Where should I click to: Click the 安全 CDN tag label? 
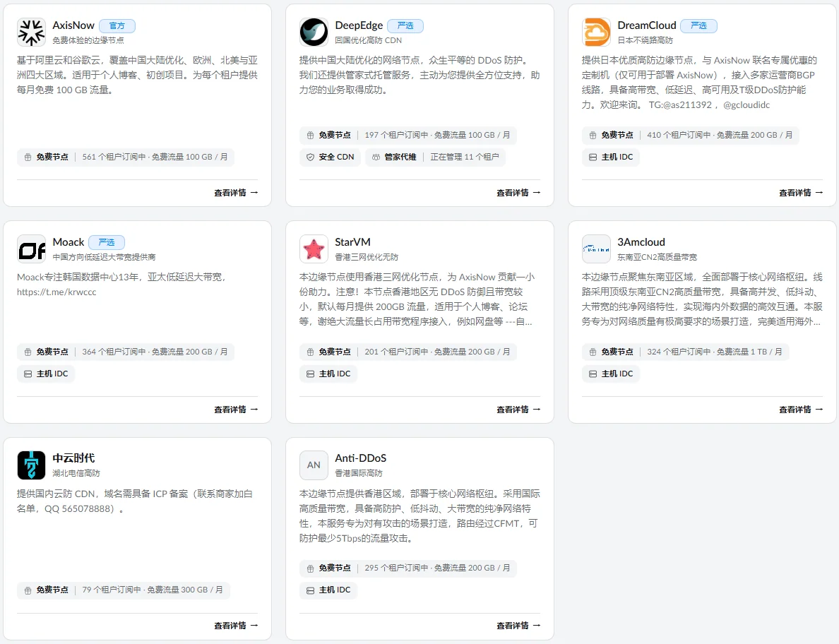pos(337,157)
